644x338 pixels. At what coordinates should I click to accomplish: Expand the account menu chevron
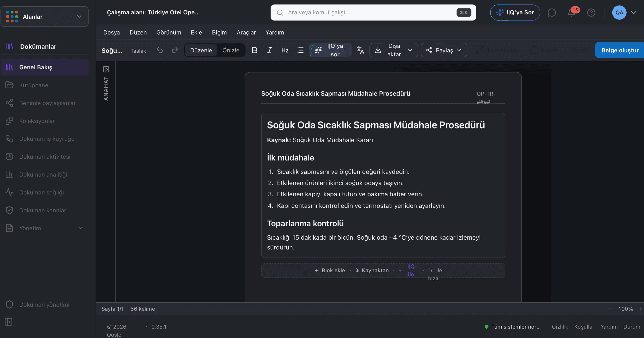click(634, 12)
